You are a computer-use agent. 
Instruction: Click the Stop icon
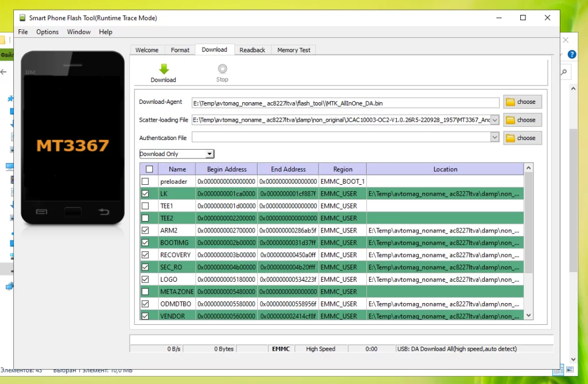pos(222,69)
